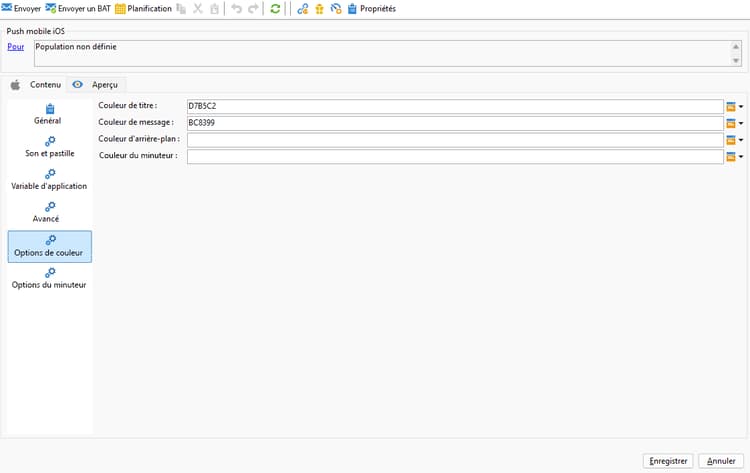Click the Enregistrer button

click(x=668, y=461)
